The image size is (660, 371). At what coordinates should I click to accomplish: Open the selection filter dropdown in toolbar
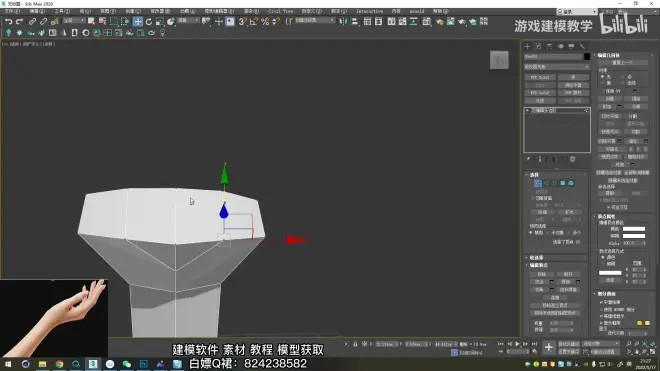(74, 20)
